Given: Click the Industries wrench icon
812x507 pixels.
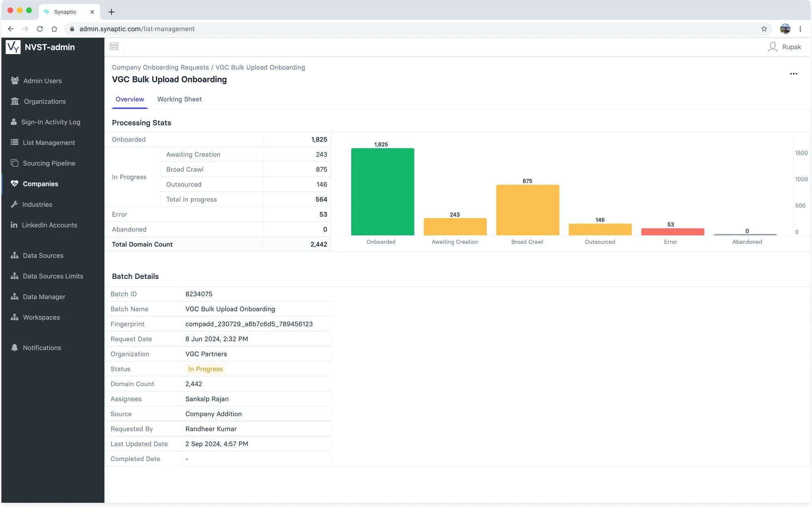Looking at the screenshot, I should point(14,204).
